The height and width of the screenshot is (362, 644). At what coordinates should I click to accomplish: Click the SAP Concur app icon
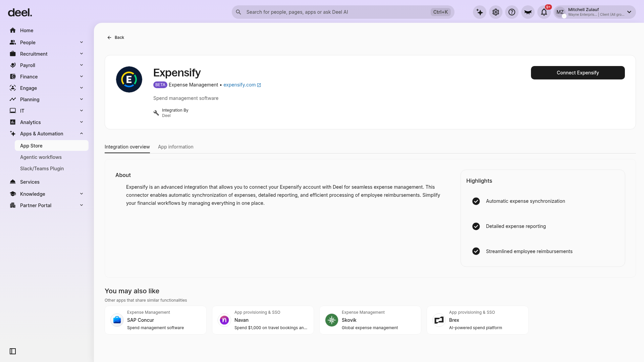[x=117, y=320]
